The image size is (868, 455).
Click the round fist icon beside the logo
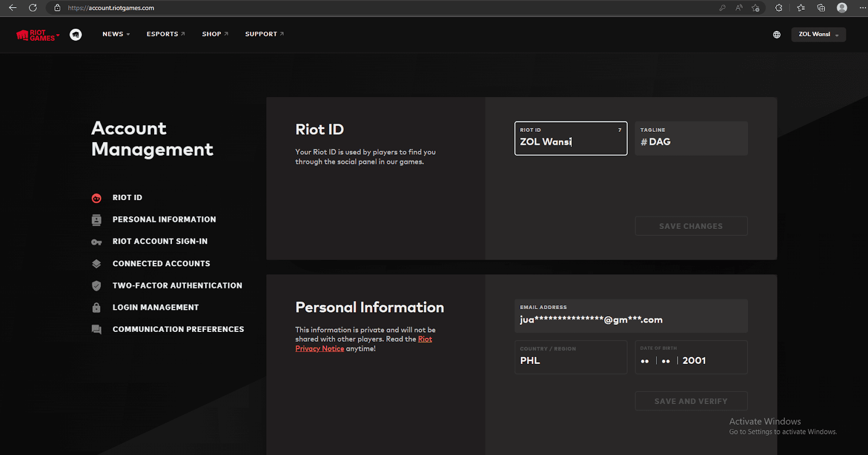[x=76, y=35]
